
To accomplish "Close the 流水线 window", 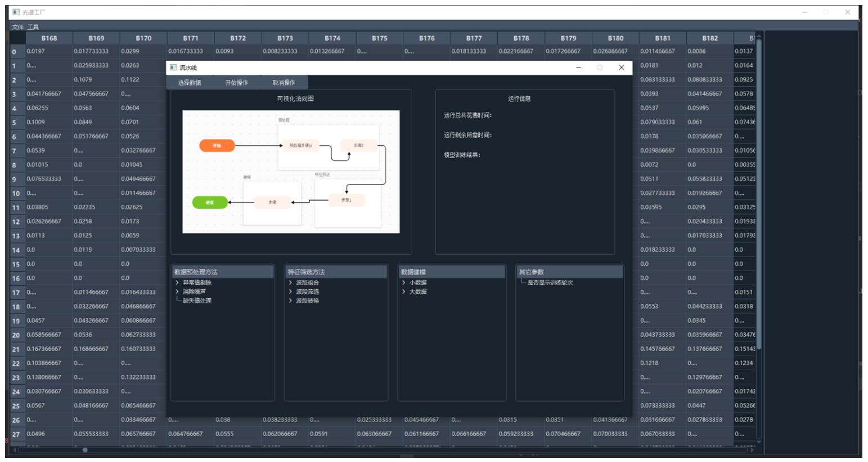I will pyautogui.click(x=621, y=68).
